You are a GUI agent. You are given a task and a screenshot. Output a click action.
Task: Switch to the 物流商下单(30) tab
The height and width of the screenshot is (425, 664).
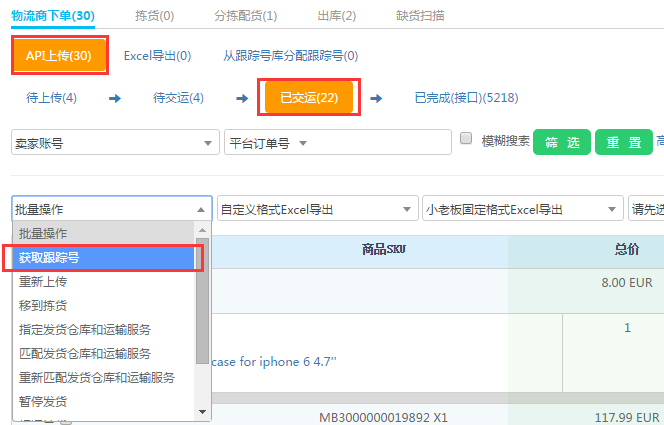tap(53, 16)
